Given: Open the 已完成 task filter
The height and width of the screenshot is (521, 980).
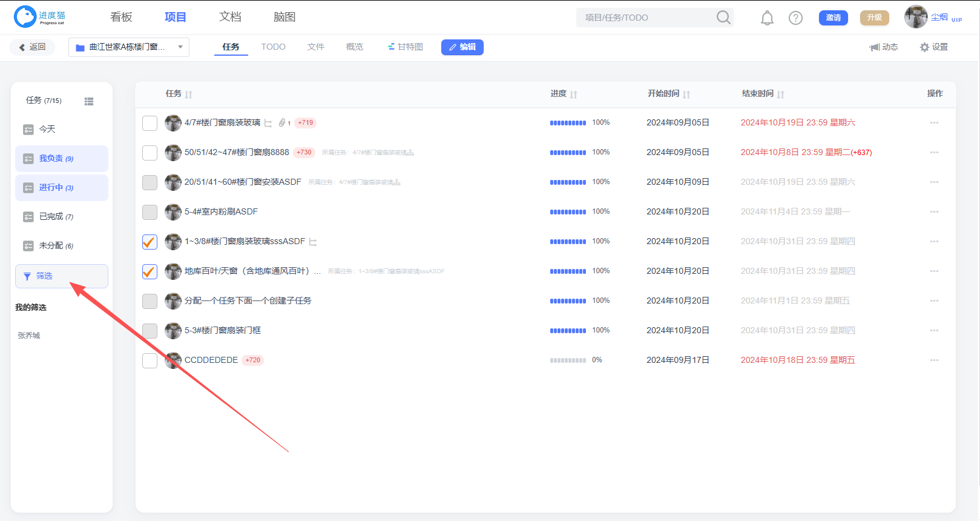Looking at the screenshot, I should [x=62, y=216].
